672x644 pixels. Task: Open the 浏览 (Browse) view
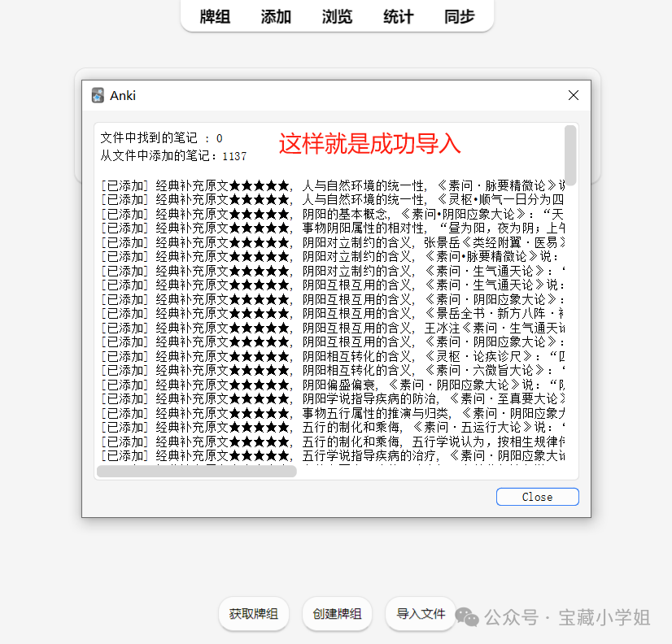337,16
